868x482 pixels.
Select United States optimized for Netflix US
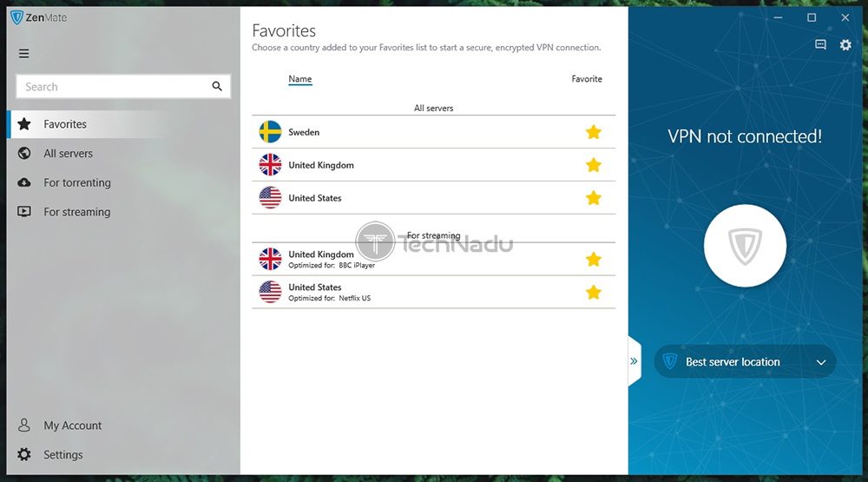(433, 292)
